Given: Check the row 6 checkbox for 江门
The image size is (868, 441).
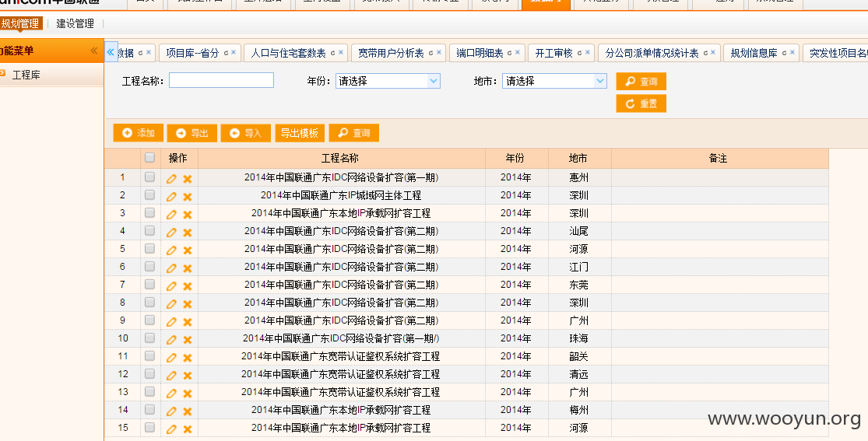Looking at the screenshot, I should point(149,266).
